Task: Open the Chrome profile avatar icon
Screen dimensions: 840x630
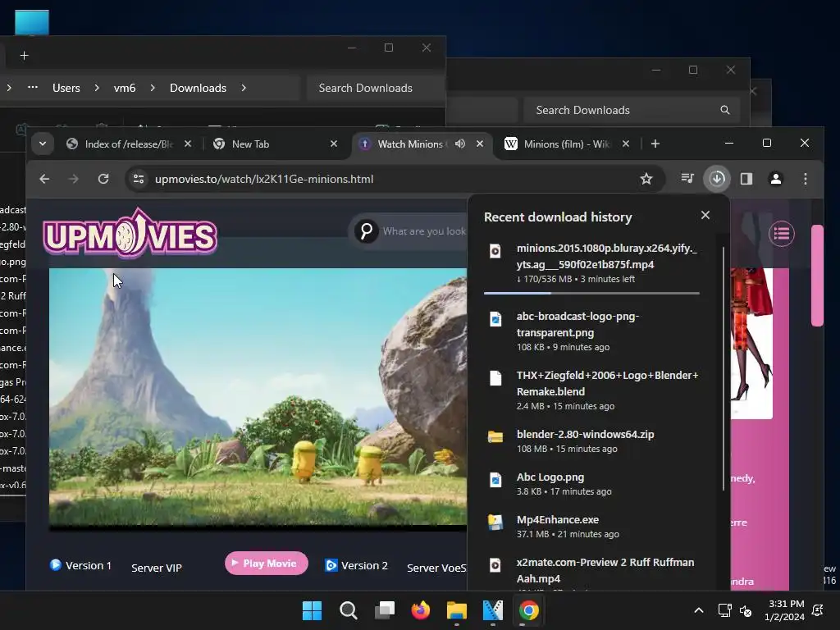Action: 775,178
